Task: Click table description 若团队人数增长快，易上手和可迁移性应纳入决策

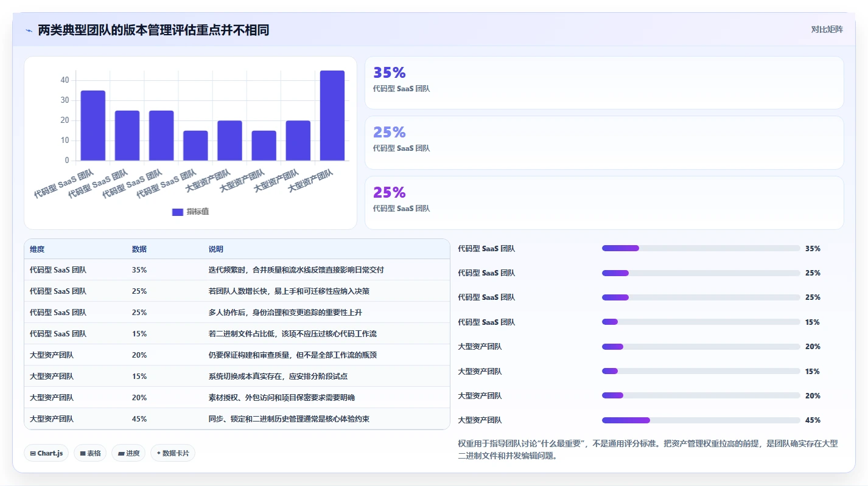Action: click(x=289, y=291)
